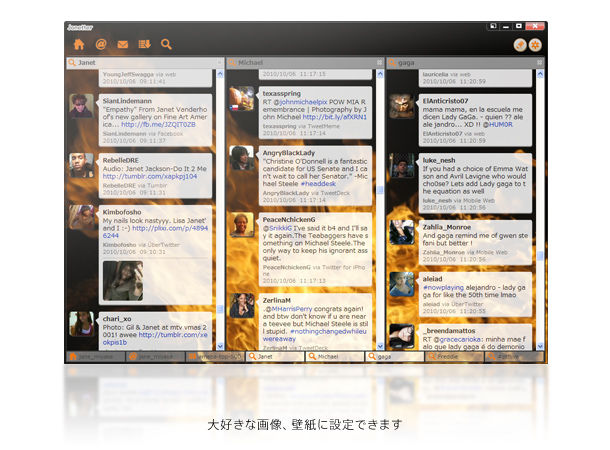Click the #nowplaying hashtag
Viewport: 610px width, 450px height.
click(x=443, y=287)
